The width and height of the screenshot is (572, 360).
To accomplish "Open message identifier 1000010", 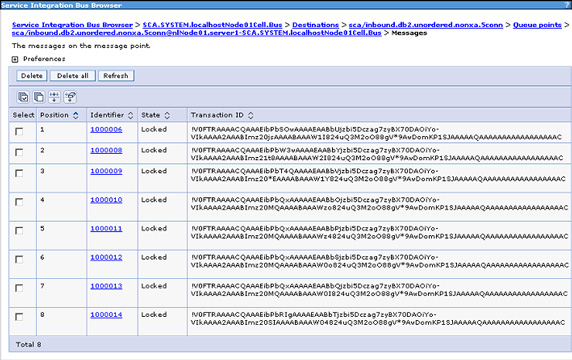I will [x=106, y=200].
